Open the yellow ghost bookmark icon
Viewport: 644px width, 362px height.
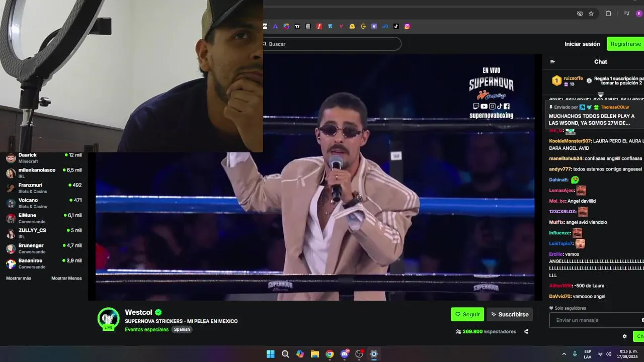click(x=352, y=26)
